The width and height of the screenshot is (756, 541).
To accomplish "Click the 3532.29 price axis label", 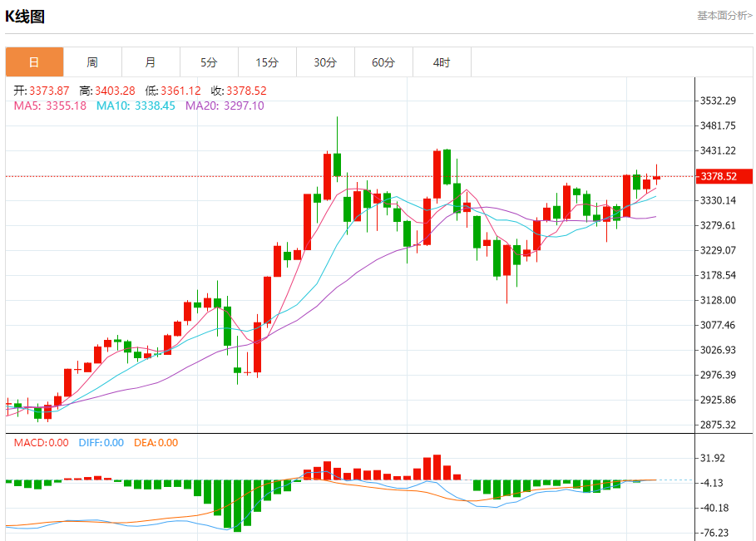I will tap(718, 101).
